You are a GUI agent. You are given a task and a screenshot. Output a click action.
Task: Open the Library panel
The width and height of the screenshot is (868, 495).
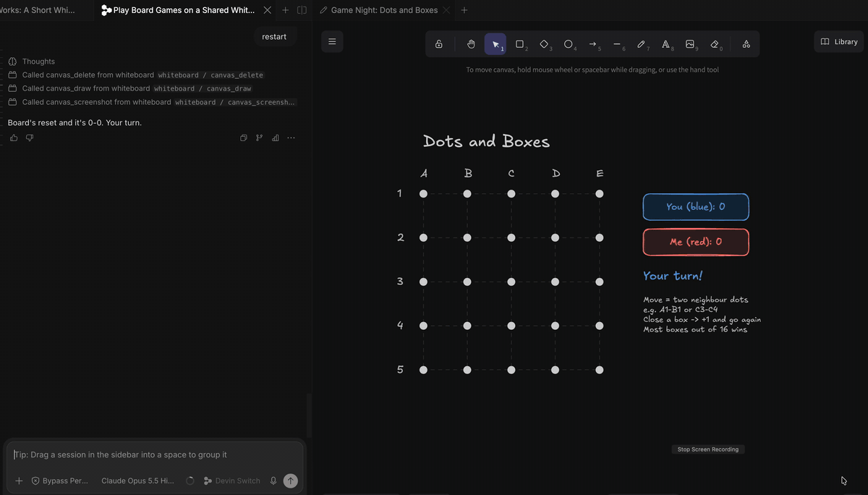click(839, 42)
